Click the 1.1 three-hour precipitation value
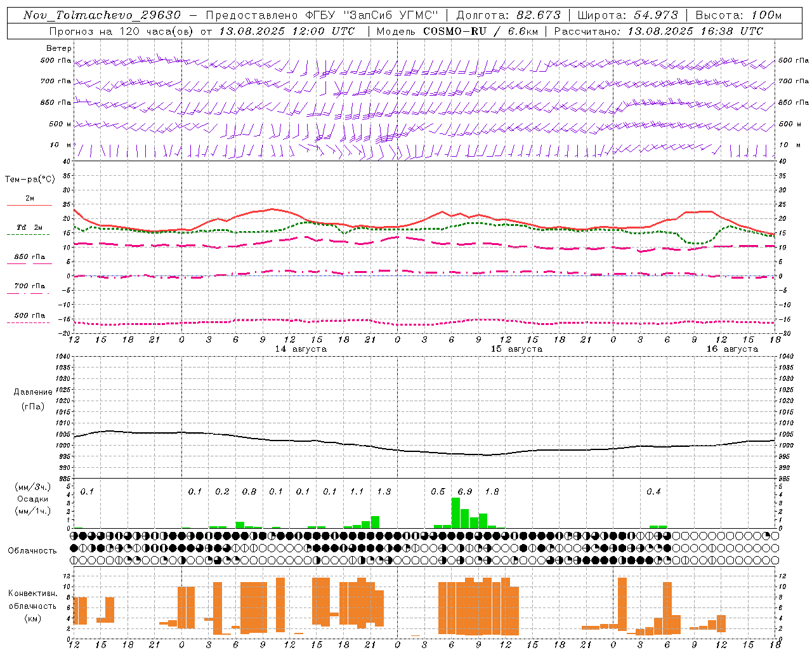 [357, 492]
